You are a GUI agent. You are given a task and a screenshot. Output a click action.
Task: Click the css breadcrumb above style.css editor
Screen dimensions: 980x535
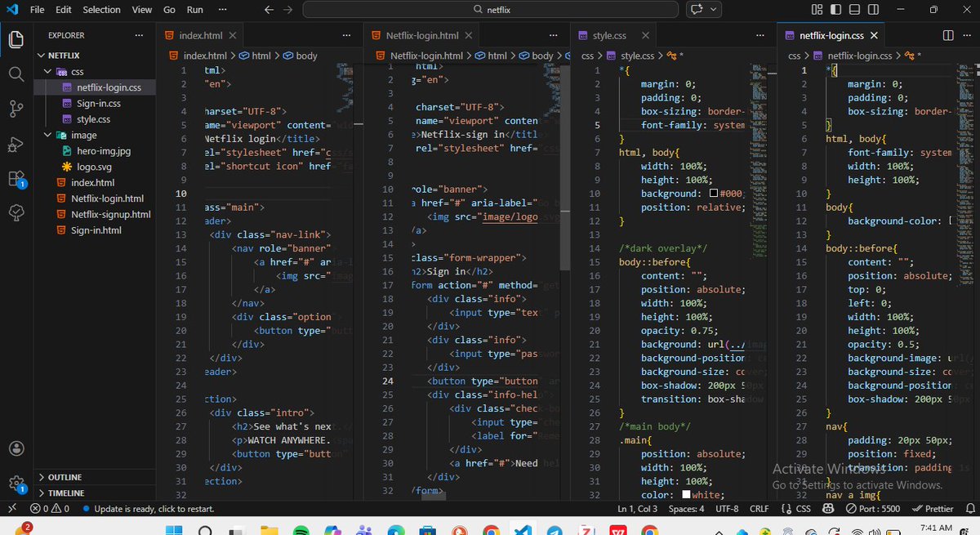pyautogui.click(x=587, y=56)
